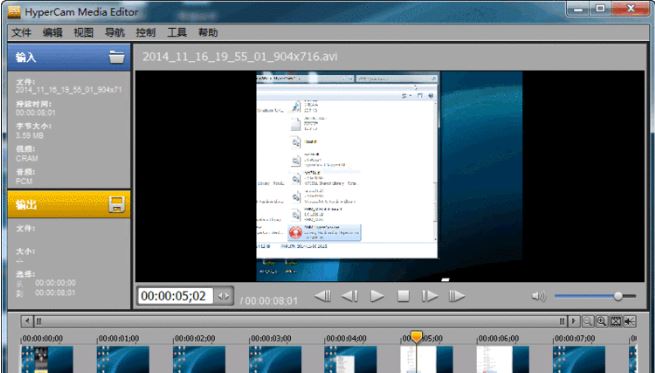The width and height of the screenshot is (655, 373).
Task: Open the 文件 menu
Action: 21,33
